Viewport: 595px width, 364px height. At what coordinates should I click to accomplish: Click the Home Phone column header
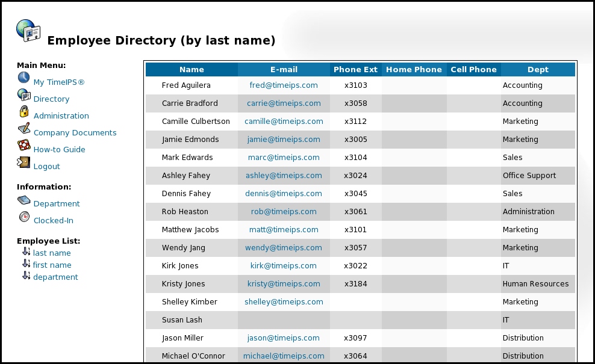click(414, 69)
